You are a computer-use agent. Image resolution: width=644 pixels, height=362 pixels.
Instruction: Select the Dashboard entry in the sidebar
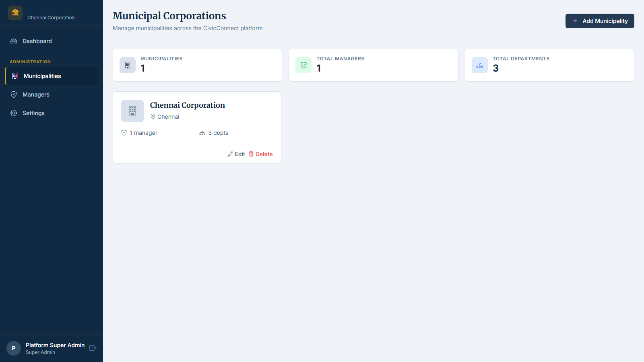[x=37, y=41]
